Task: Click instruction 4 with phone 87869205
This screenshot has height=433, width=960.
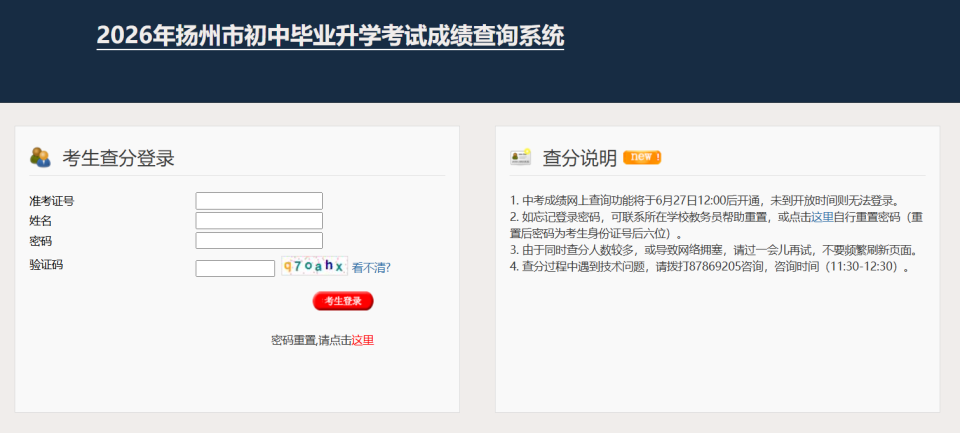Action: 710,266
